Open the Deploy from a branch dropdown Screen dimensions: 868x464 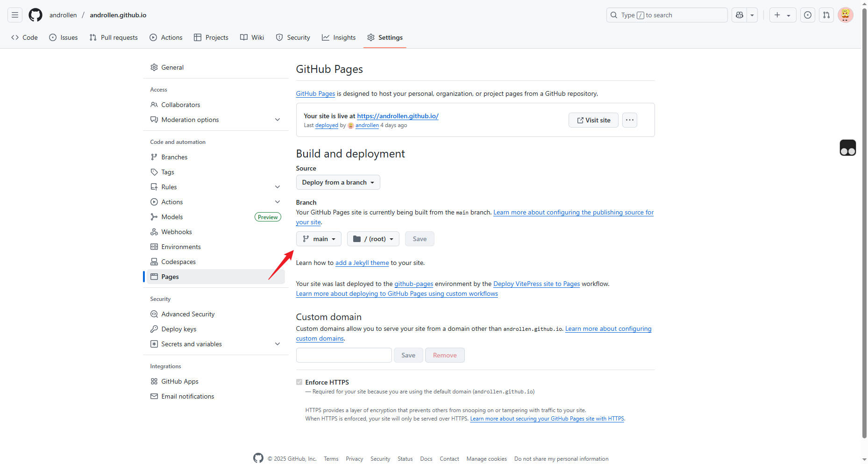coord(338,182)
